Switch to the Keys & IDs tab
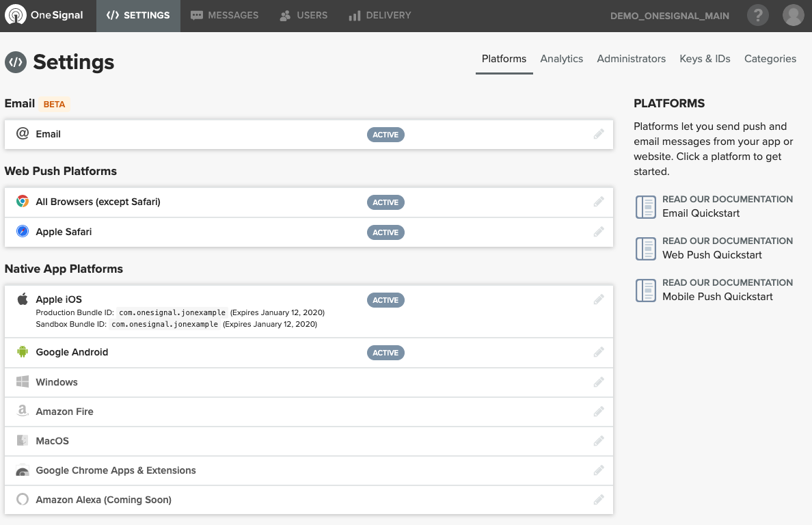The image size is (812, 525). pos(705,59)
